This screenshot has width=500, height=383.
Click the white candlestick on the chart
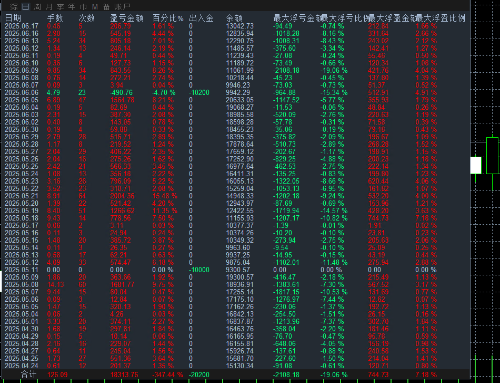tap(476, 165)
